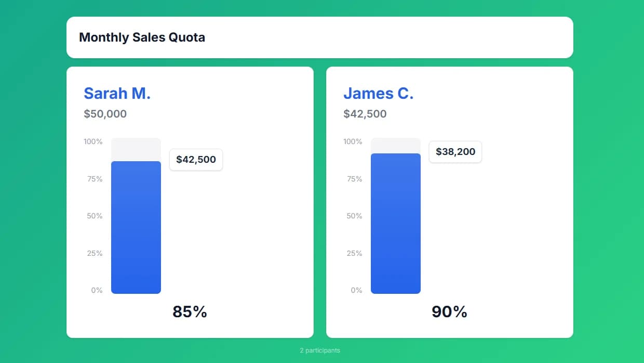Click the 85% completion label
644x363 pixels.
pyautogui.click(x=190, y=312)
